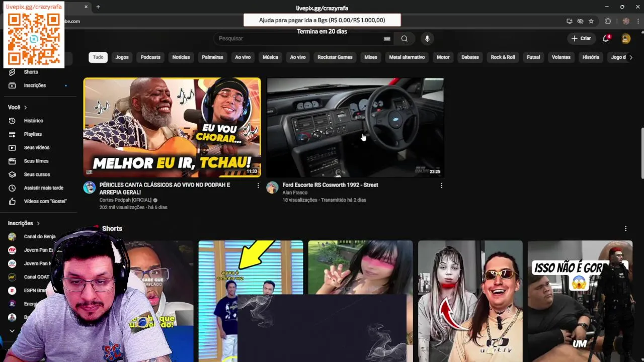Open Seus cursos section
This screenshot has height=362, width=644.
pos(37,174)
